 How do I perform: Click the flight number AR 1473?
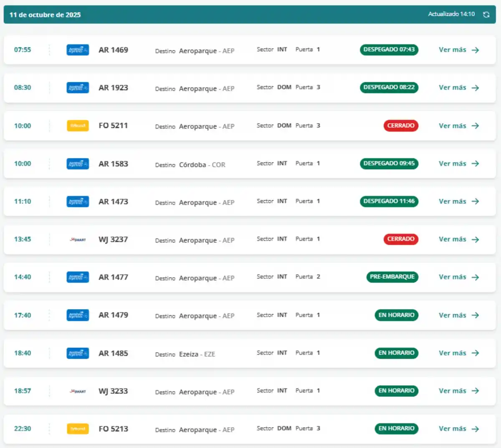coord(113,201)
